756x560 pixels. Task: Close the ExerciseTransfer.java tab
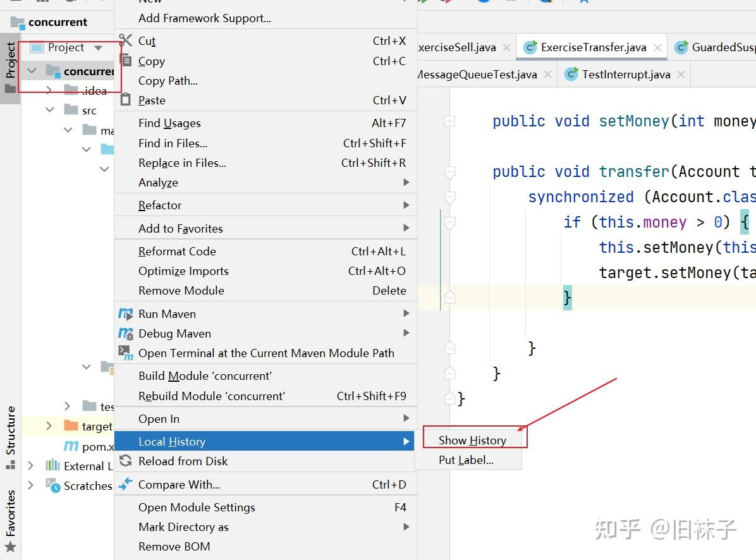(x=657, y=47)
